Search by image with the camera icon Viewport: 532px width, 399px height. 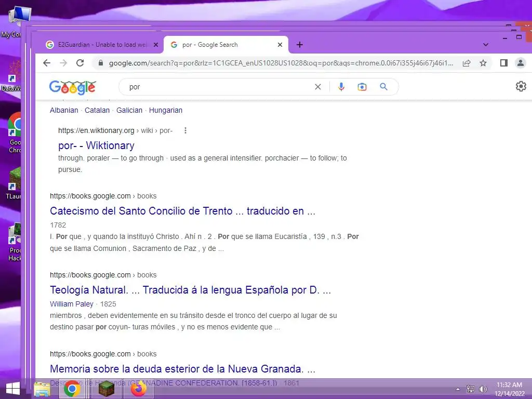(362, 87)
